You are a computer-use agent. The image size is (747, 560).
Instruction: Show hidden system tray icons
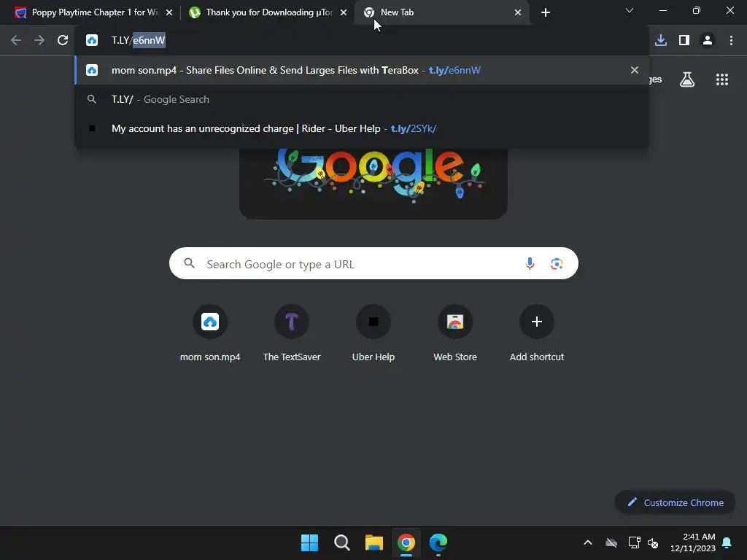[x=588, y=542]
